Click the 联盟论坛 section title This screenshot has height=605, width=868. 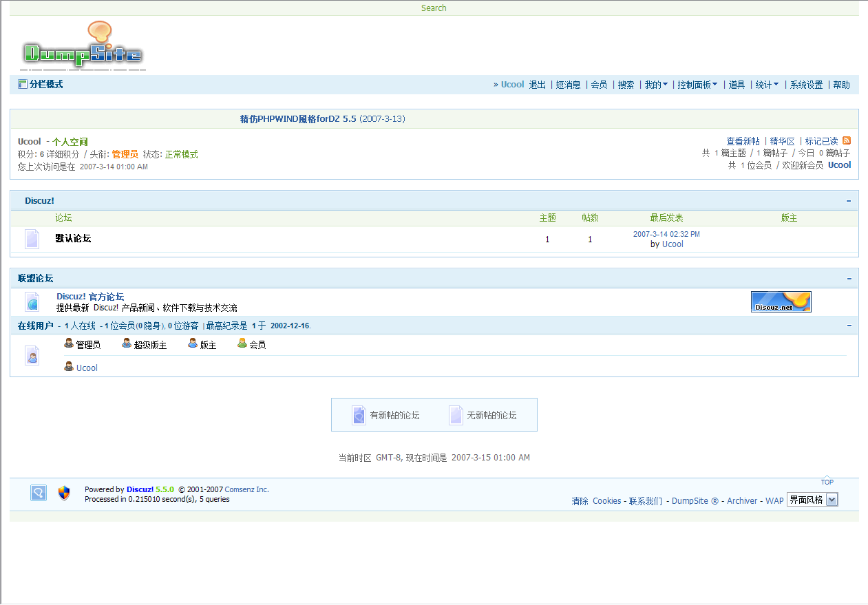(x=35, y=278)
